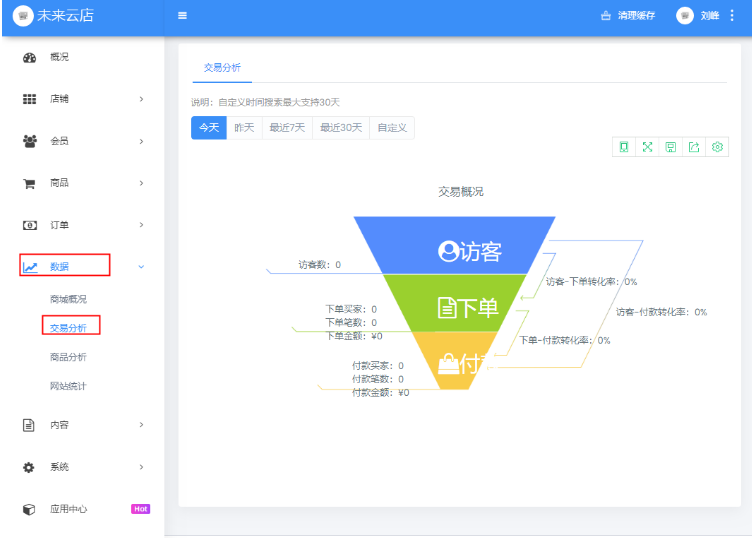Click the 交易概况 chart title
752x538 pixels.
[x=461, y=192]
